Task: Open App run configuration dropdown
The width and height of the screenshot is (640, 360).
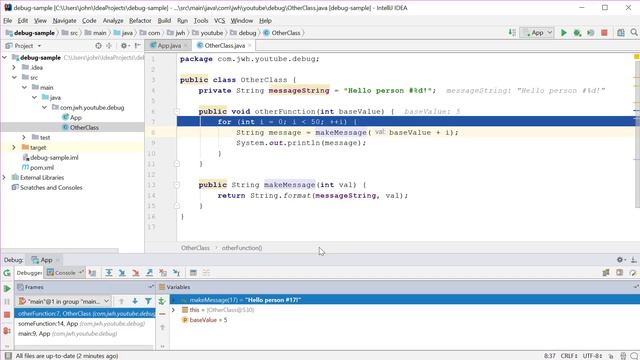Action: coord(537,33)
